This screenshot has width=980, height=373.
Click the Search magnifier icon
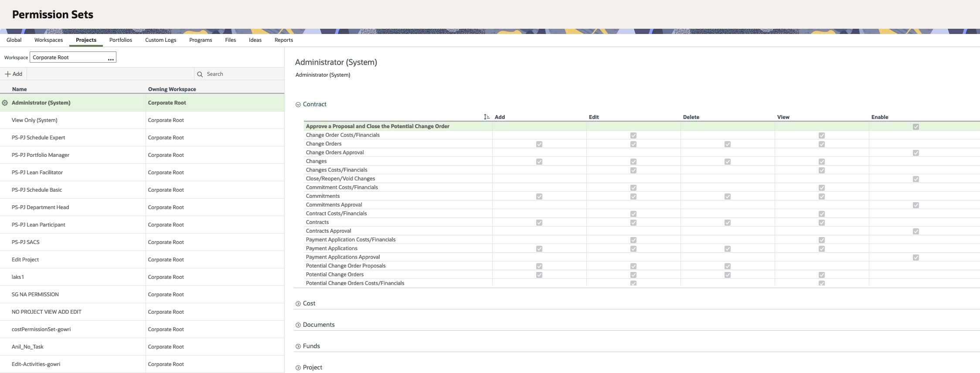(200, 75)
